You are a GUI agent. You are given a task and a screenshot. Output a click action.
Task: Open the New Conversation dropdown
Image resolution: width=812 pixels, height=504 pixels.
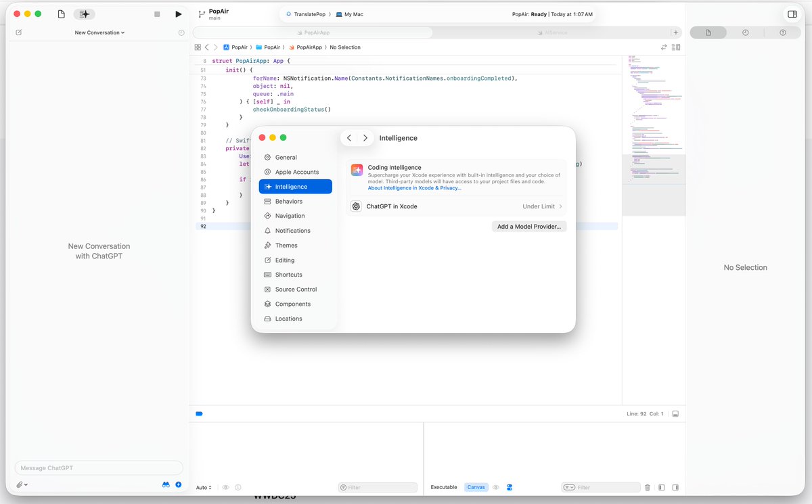(99, 32)
